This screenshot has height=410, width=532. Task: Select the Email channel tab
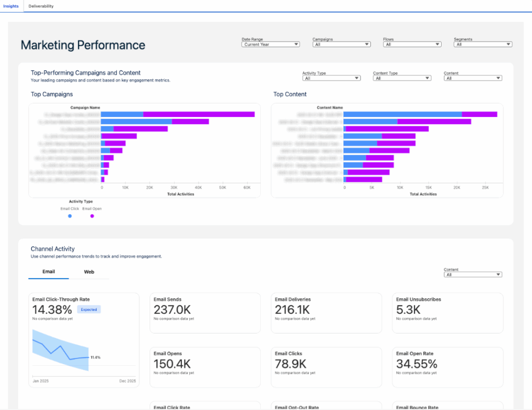pyautogui.click(x=48, y=271)
